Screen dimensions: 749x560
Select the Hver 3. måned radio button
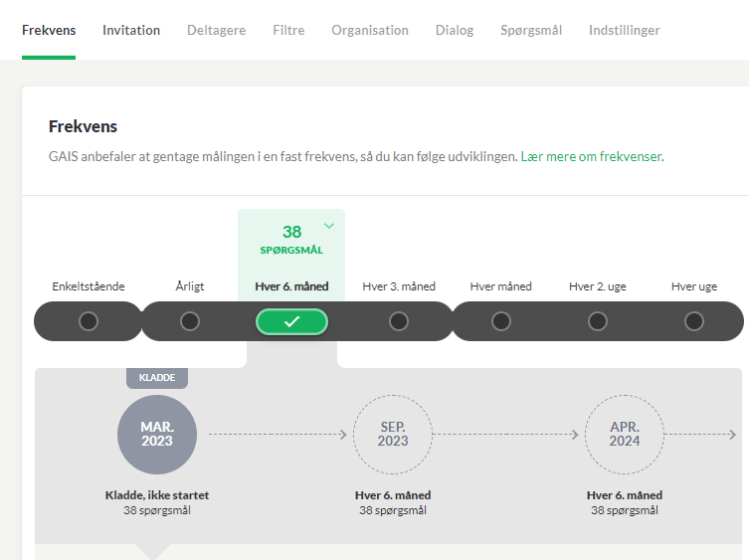point(399,321)
